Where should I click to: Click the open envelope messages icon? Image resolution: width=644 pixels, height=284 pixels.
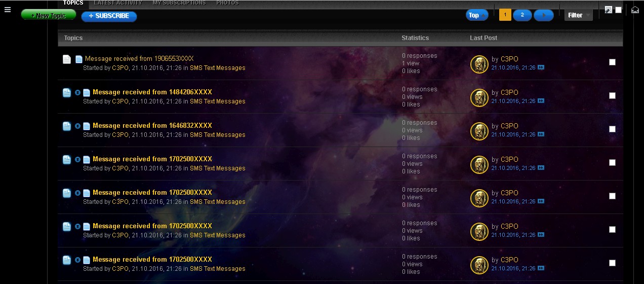[635, 10]
